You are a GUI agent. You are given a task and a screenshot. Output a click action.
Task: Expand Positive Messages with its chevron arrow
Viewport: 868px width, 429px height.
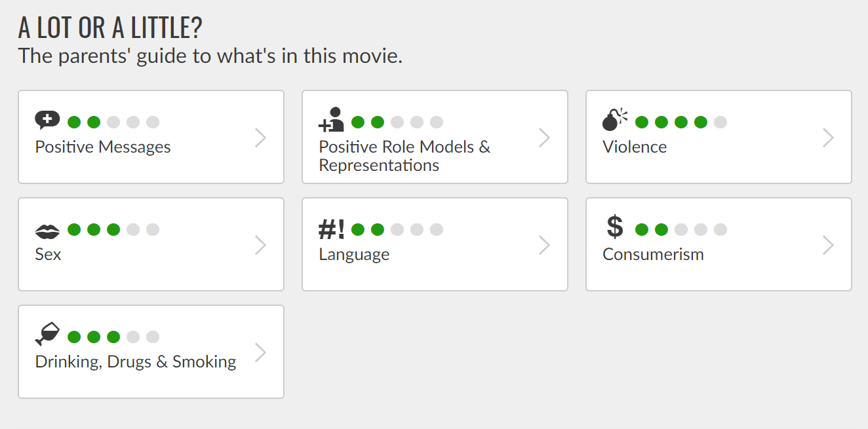click(x=261, y=138)
